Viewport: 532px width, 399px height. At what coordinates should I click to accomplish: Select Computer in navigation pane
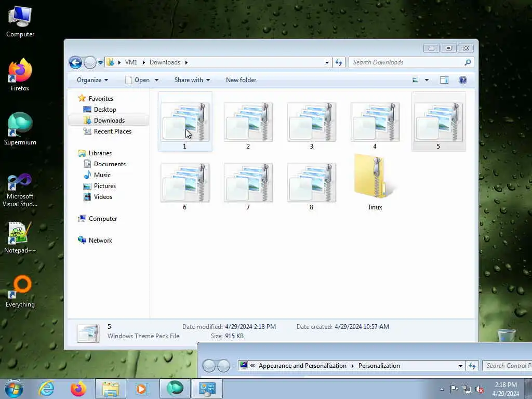coord(102,219)
